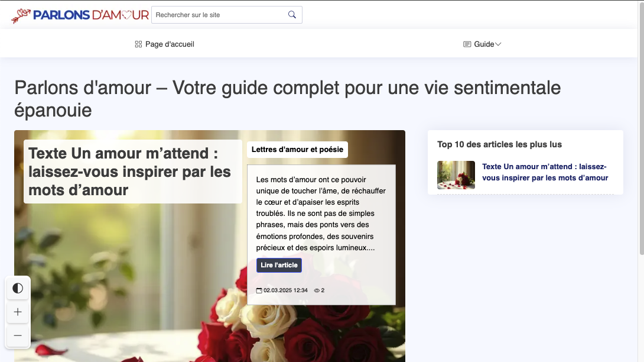Decrease text size with the minus icon
The width and height of the screenshot is (644, 362).
pyautogui.click(x=18, y=336)
